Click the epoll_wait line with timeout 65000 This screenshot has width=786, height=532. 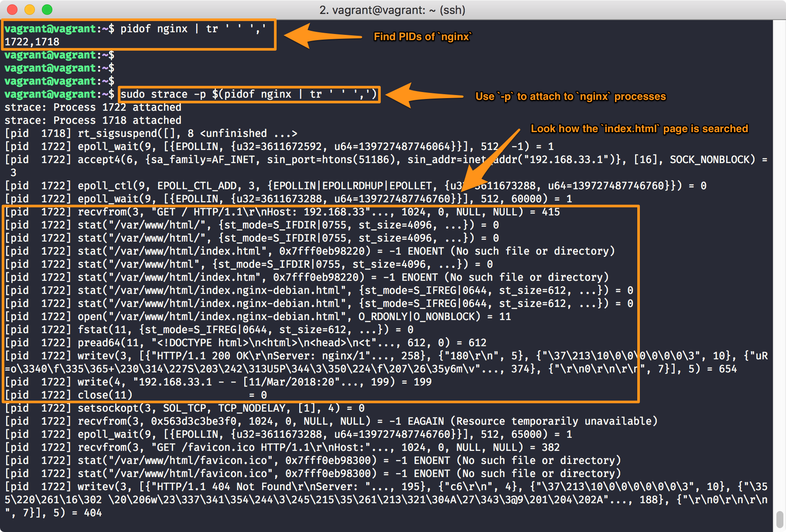coord(288,434)
